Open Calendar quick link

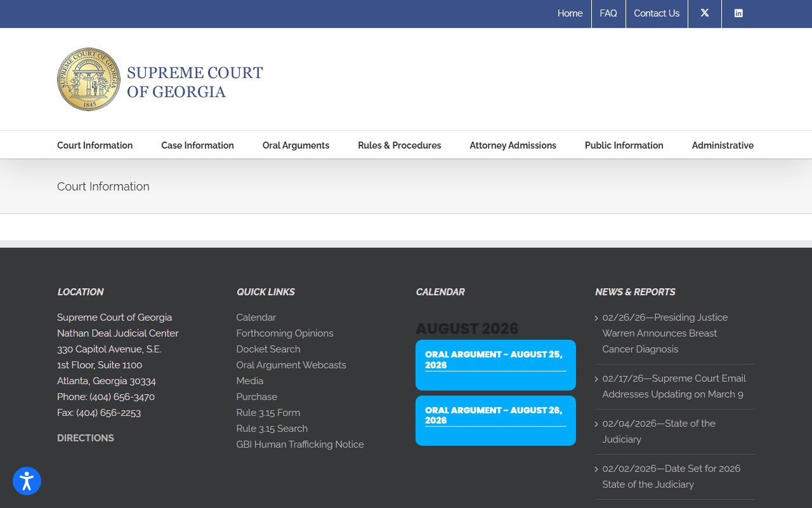point(256,317)
